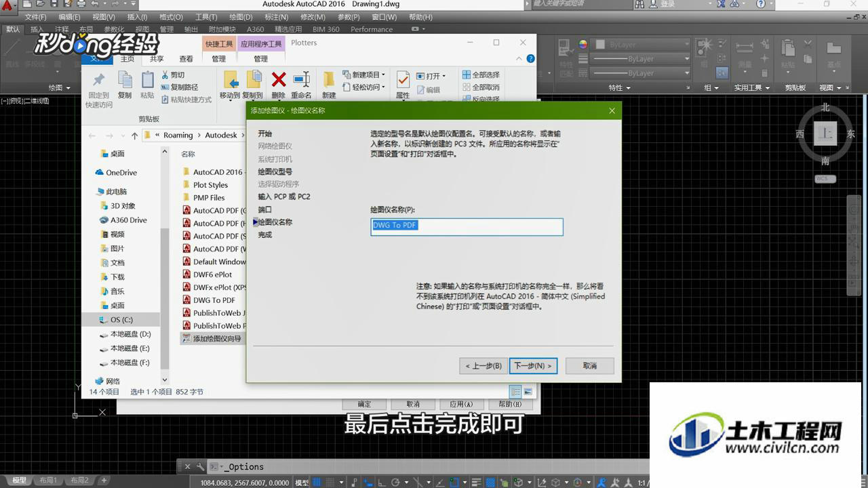This screenshot has width=868, height=488.
Task: Expand Easy Access dropdown in Explorer ribbon
Action: point(384,87)
